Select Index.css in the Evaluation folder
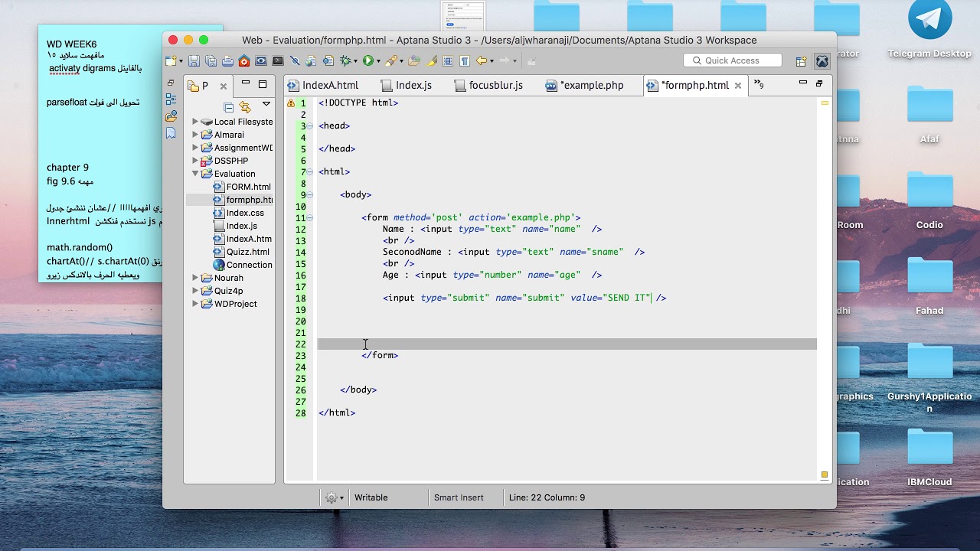980x551 pixels. [239, 213]
